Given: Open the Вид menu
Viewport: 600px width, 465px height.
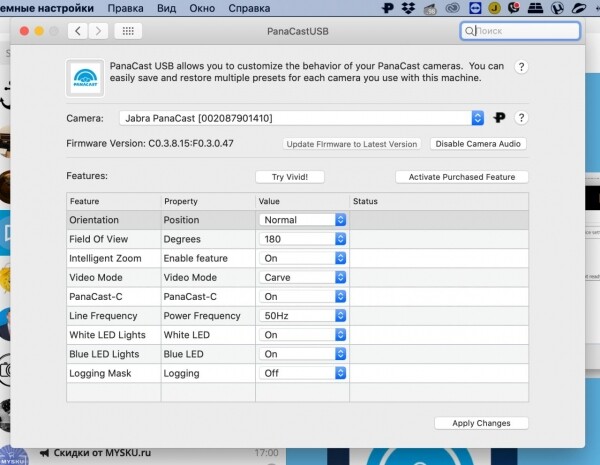Looking at the screenshot, I should point(168,7).
